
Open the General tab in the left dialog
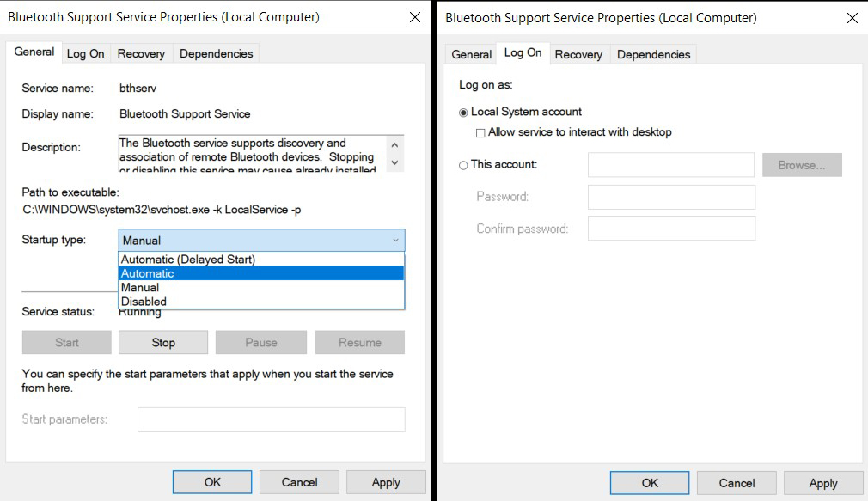[x=34, y=52]
